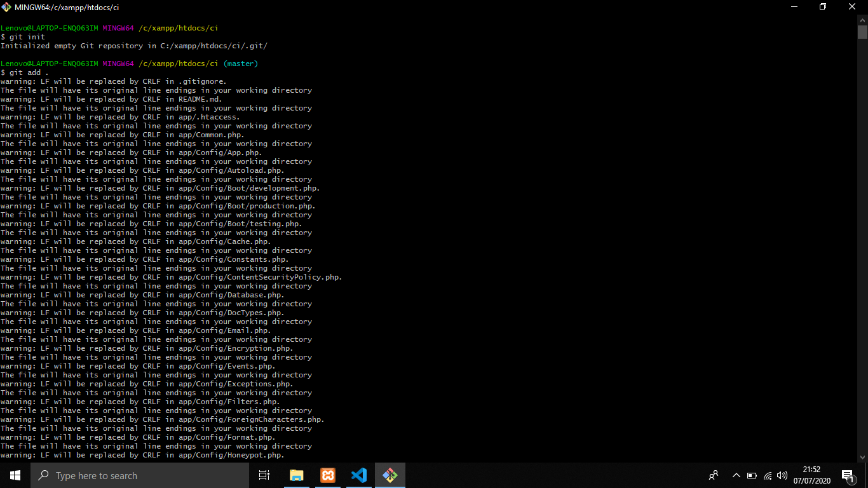Close the MINGW64 terminal window
Image resolution: width=868 pixels, height=488 pixels.
(853, 7)
